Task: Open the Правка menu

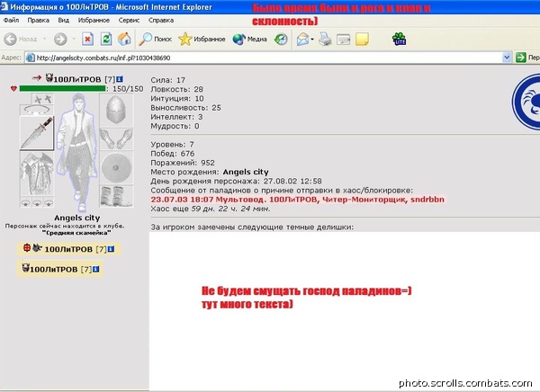Action: tap(38, 20)
